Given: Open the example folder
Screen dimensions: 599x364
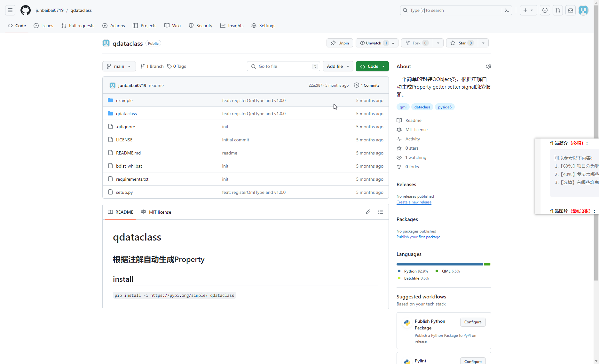Looking at the screenshot, I should click(x=124, y=100).
